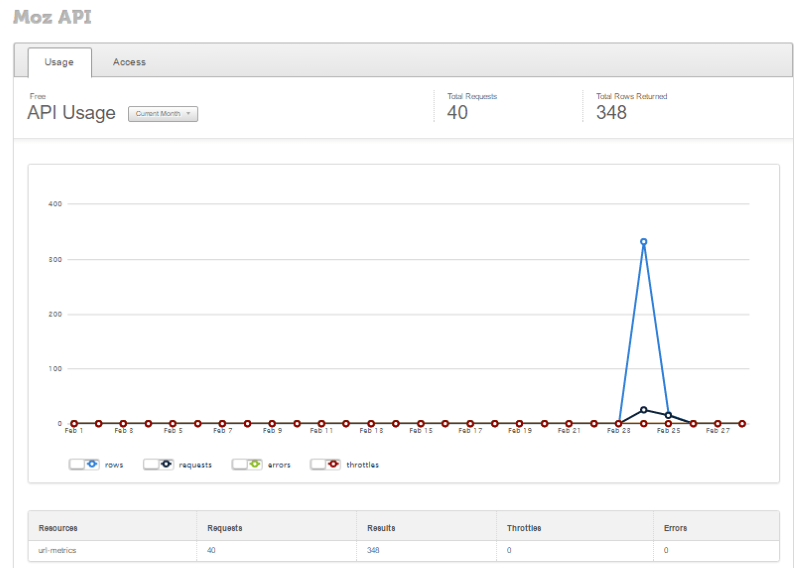
Task: Toggle the rows series legend switch
Action: point(84,464)
